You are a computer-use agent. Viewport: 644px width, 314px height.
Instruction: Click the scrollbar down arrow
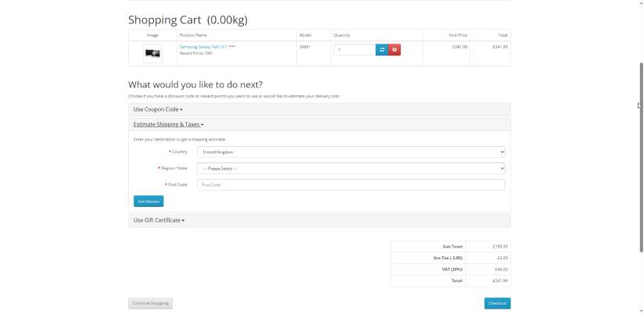click(641, 310)
